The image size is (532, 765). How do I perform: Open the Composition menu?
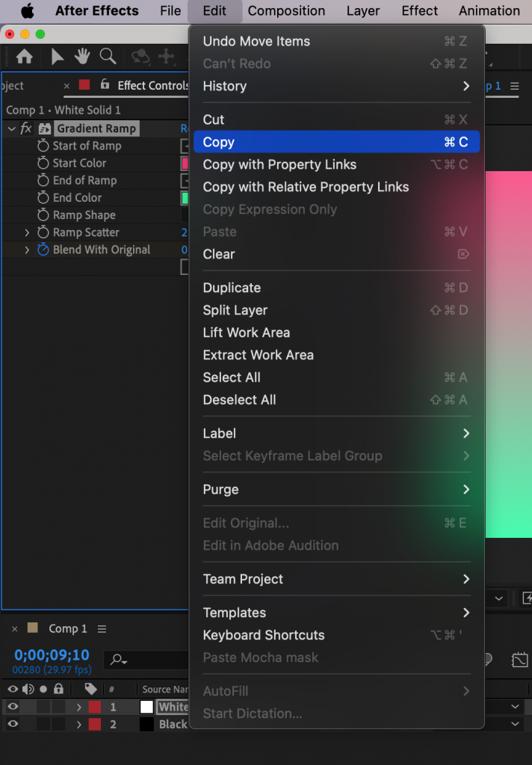pos(286,10)
